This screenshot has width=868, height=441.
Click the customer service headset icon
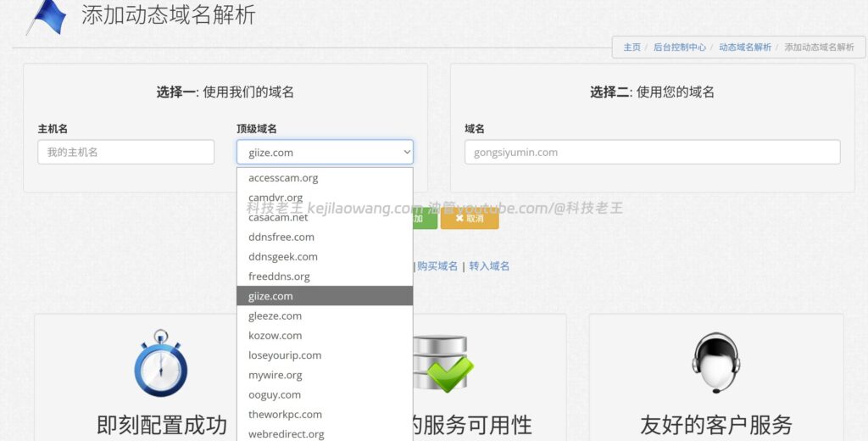[715, 364]
